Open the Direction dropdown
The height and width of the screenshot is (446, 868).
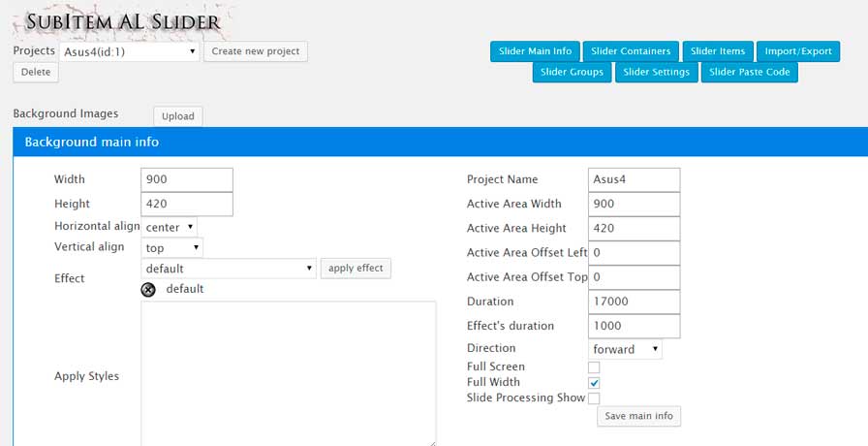click(625, 349)
